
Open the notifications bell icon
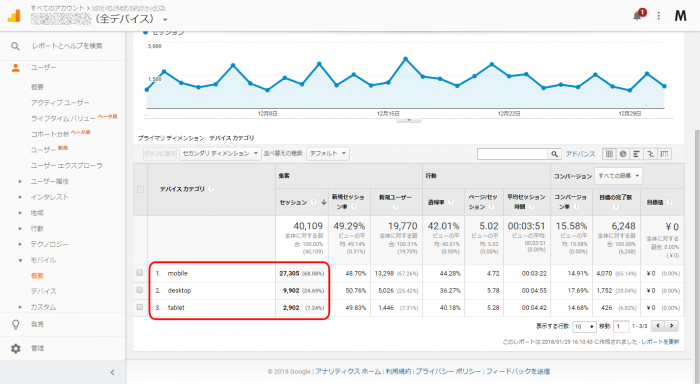click(638, 15)
